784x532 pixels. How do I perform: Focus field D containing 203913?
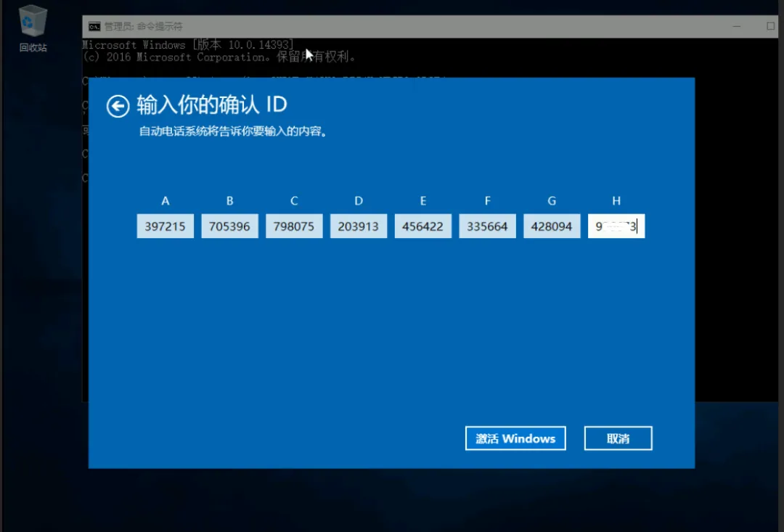tap(359, 226)
